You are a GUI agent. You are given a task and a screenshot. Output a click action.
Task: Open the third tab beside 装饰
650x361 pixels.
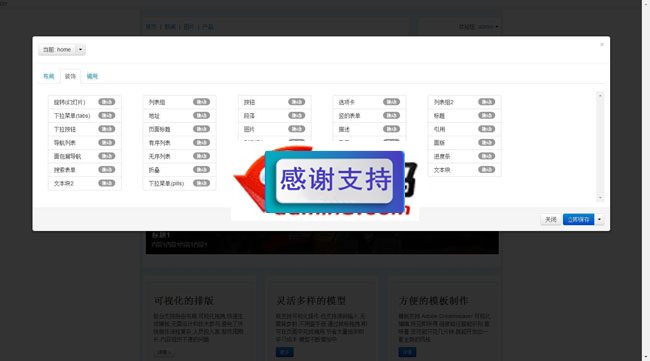[x=92, y=76]
